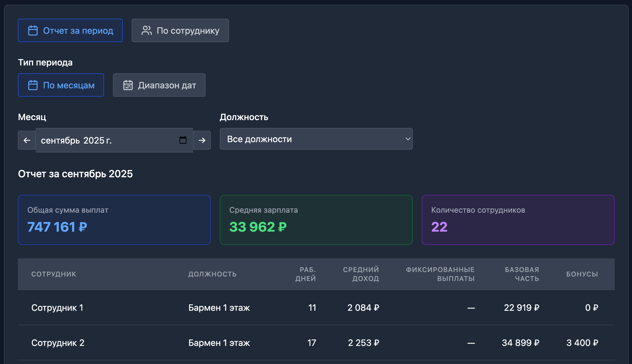
Task: Click the next month arrow button
Action: 202,140
